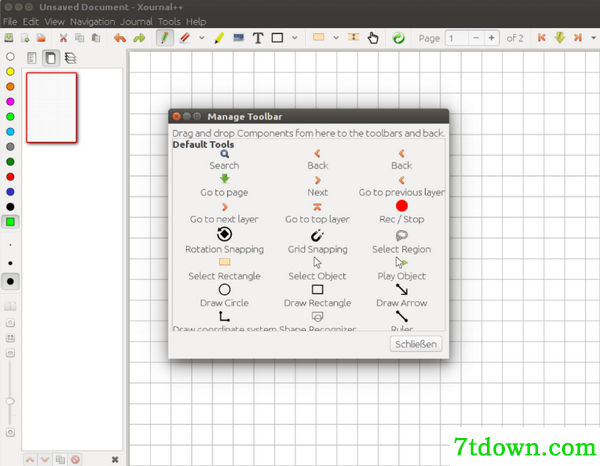
Task: Click the sidebar move page up arrow
Action: [30, 459]
